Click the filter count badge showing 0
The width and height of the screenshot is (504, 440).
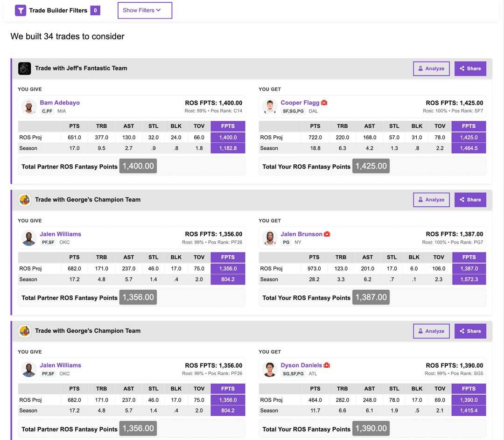[97, 10]
